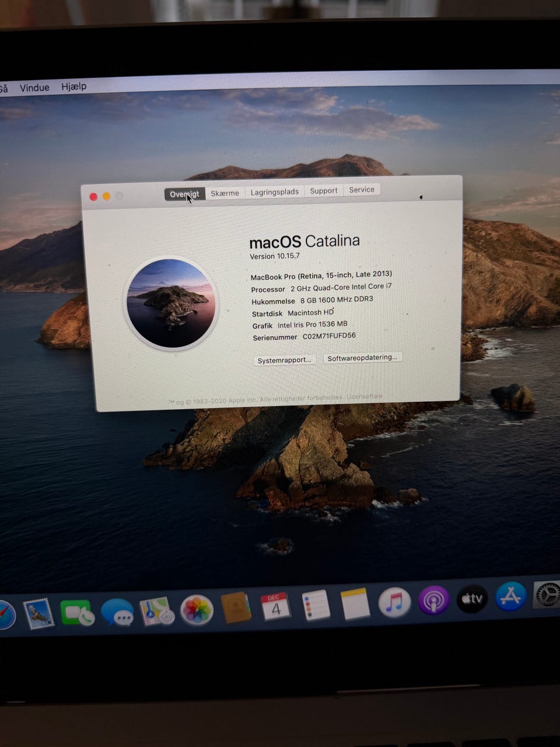
Task: Click Intel Iris Pro 1536 MB value
Action: click(313, 324)
